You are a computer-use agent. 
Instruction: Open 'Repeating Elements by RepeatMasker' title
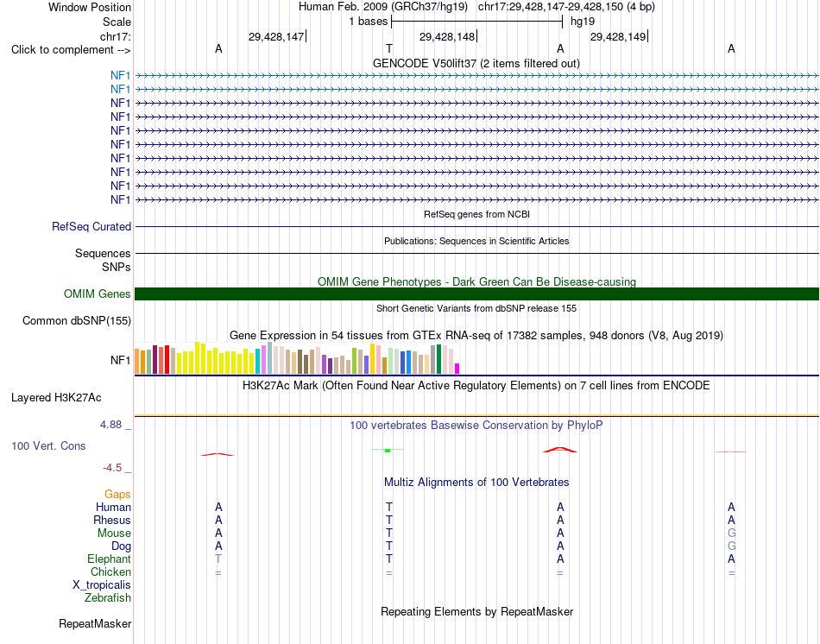(477, 611)
